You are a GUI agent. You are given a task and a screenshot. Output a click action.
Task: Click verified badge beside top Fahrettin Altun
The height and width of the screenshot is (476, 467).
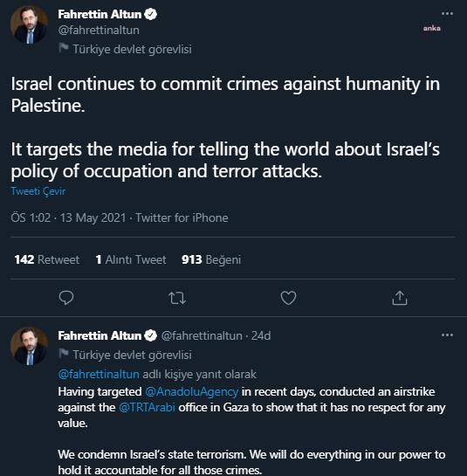click(150, 14)
